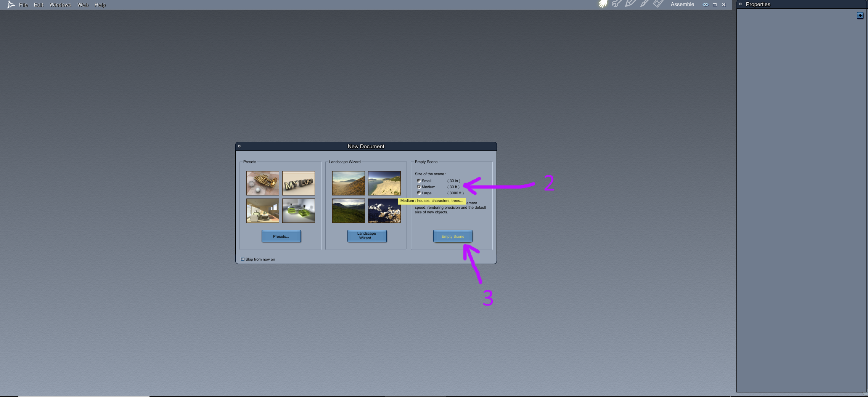868x397 pixels.
Task: Select the Large scene size radio button
Action: (419, 193)
